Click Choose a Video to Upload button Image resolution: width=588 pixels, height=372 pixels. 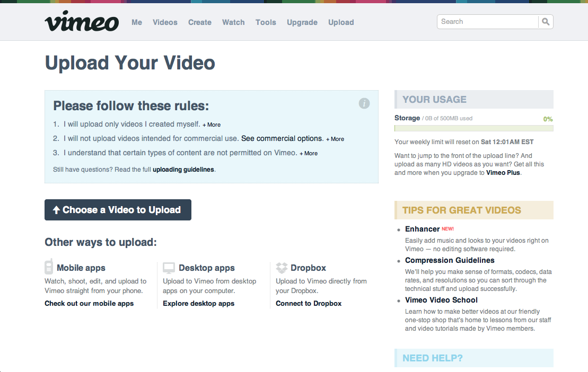[x=118, y=210]
